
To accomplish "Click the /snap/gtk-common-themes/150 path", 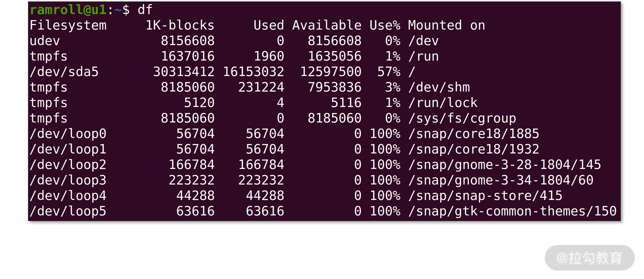I will click(512, 211).
